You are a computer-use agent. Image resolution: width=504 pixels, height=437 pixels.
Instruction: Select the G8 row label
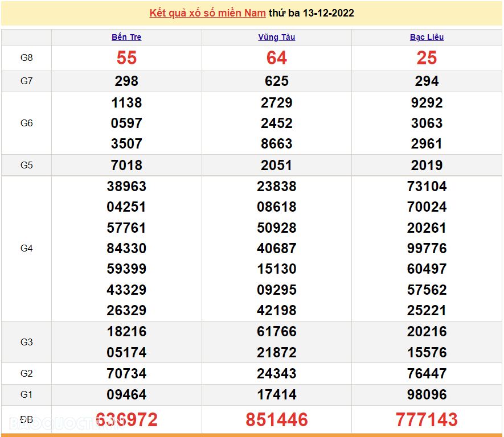(x=26, y=57)
